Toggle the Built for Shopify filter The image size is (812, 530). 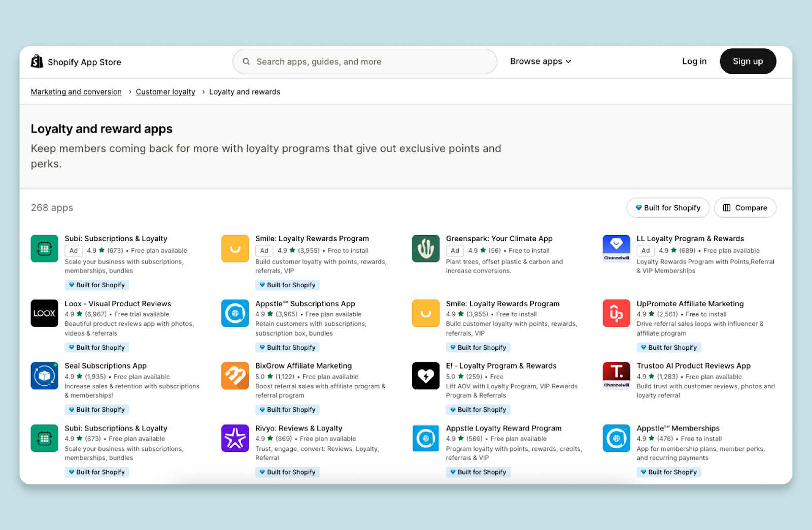point(668,208)
